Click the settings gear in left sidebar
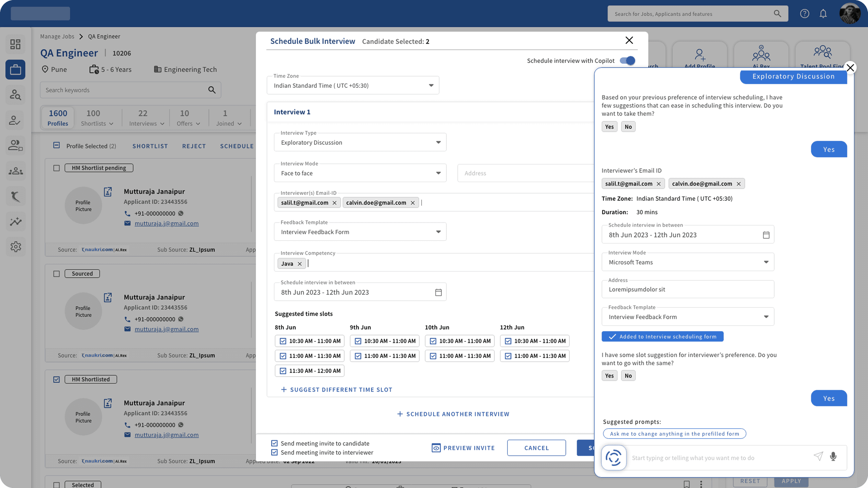This screenshot has width=868, height=488. click(15, 246)
